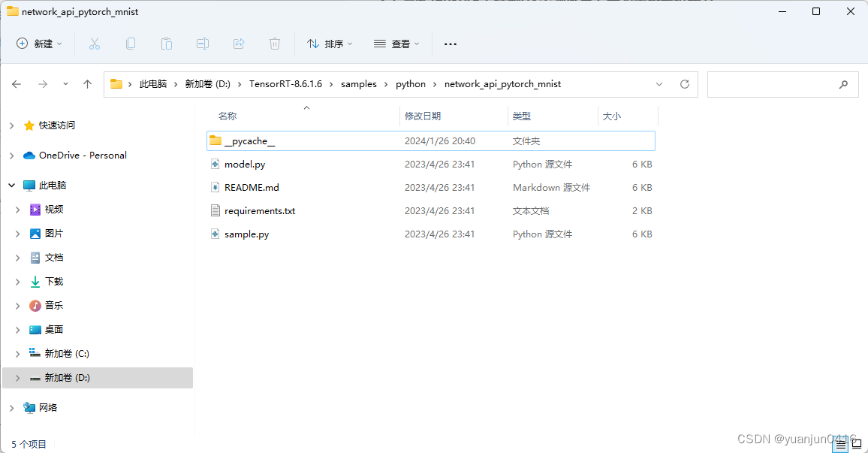This screenshot has height=453, width=868.
Task: Click network_api_pytorch_mnist breadcrumb segment
Action: (502, 84)
